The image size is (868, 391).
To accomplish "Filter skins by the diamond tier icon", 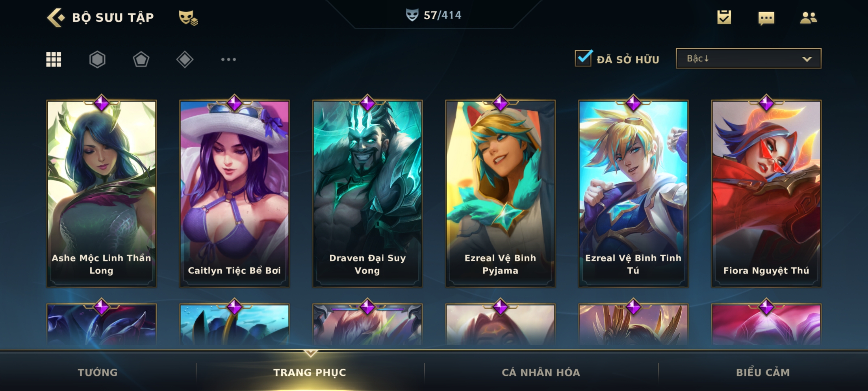I will (x=185, y=59).
